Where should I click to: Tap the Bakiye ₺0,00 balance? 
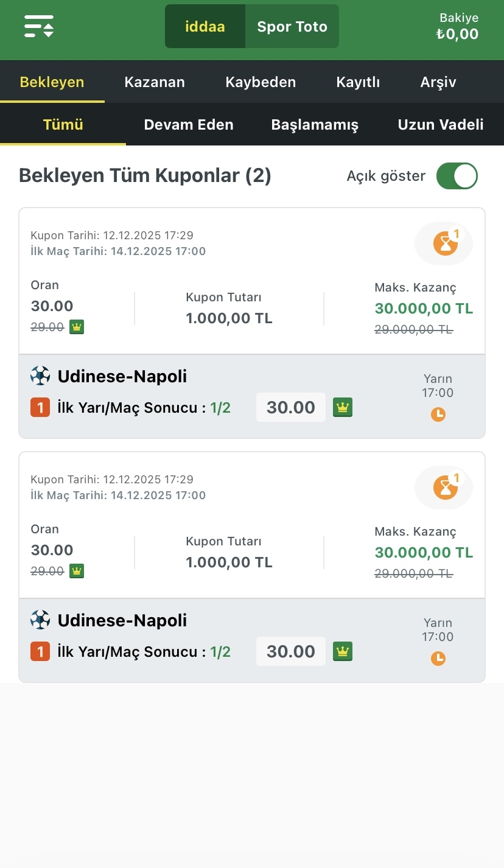click(x=458, y=27)
